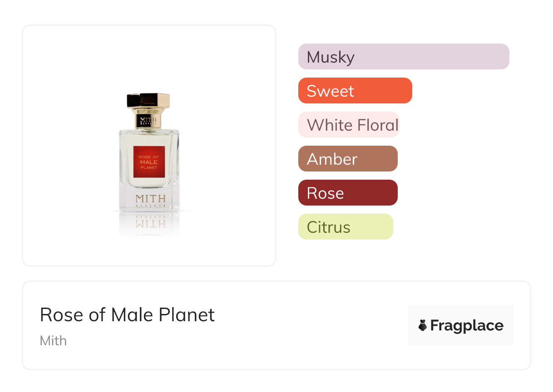Open the perfume bottle product image
Image resolution: width=553 pixels, height=392 pixels.
point(149,145)
